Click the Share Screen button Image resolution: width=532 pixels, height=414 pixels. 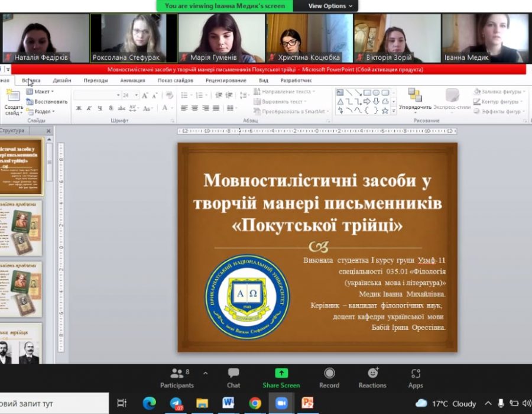point(281,377)
